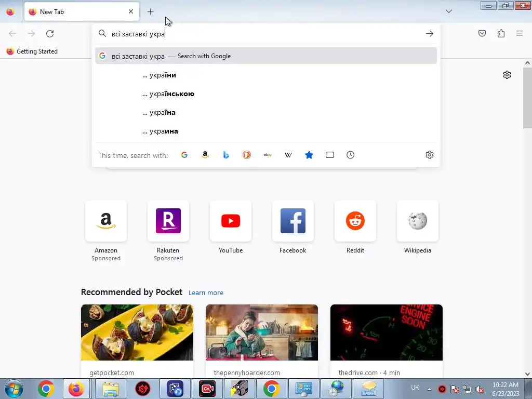This screenshot has height=399, width=532.
Task: Open the List all tabs chevron
Action: (449, 11)
